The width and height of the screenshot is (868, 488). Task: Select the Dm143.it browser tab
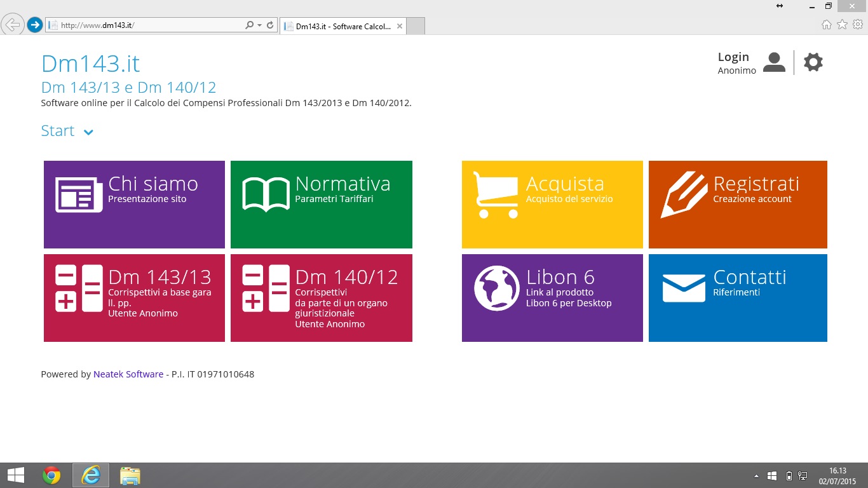[x=342, y=26]
